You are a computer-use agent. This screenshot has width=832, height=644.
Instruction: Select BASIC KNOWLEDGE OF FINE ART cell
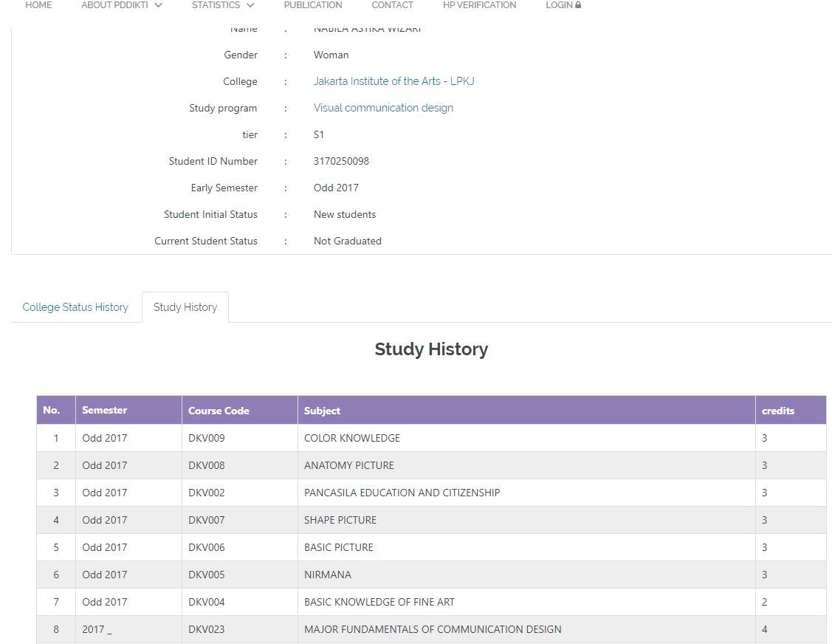[526, 602]
